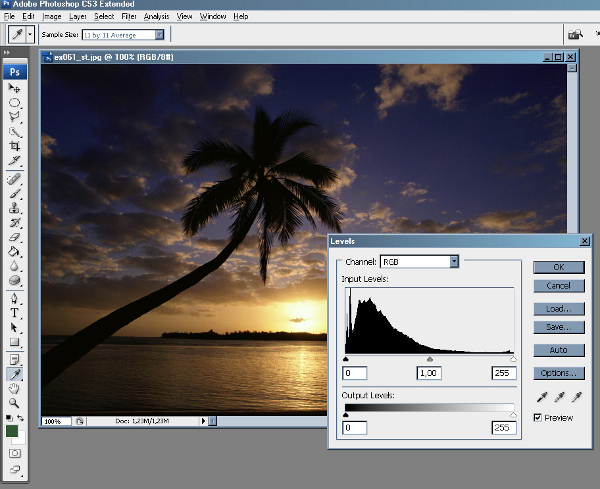Select the Zoom tool
The image size is (600, 489).
pos(15,403)
